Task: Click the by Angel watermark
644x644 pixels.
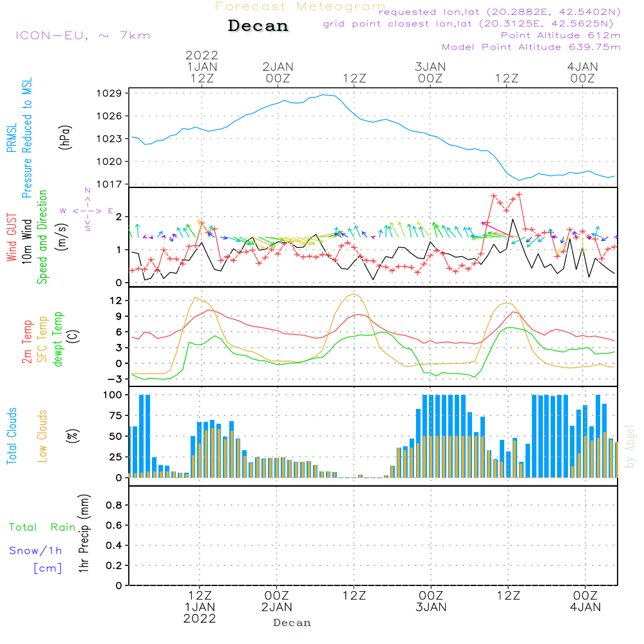Action: (x=630, y=446)
